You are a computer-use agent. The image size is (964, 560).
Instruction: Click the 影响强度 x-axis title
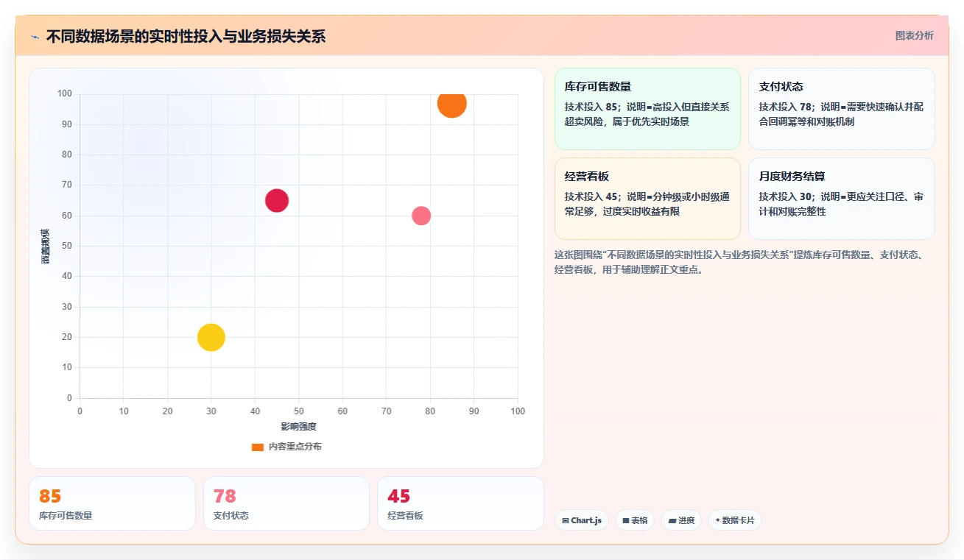[x=298, y=427]
